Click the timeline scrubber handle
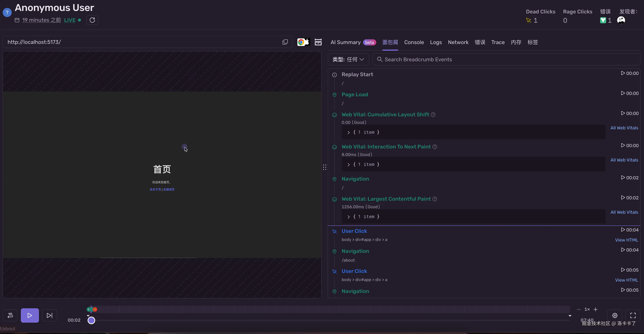This screenshot has width=644, height=334. click(x=91, y=320)
